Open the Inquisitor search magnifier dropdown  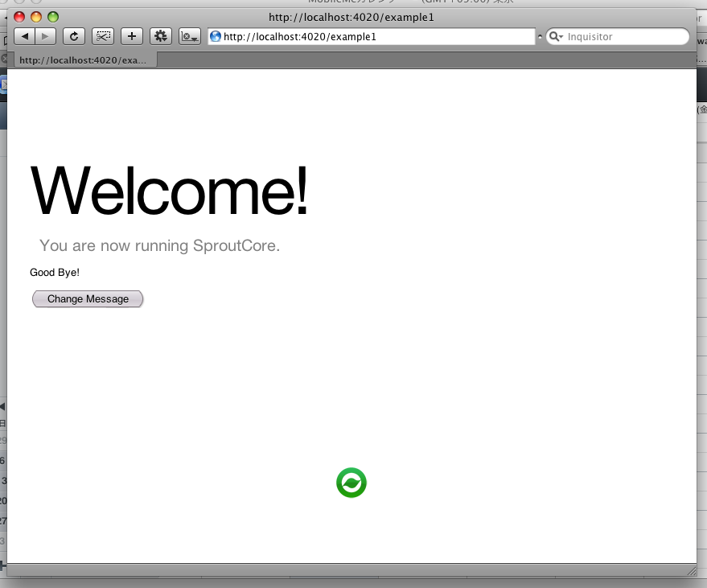tap(556, 37)
